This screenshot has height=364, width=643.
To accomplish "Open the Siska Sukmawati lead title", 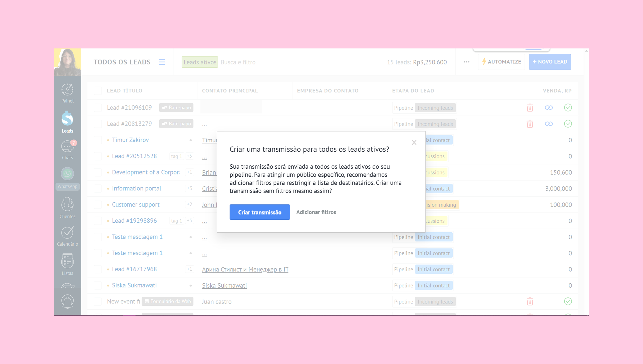I will pos(134,286).
